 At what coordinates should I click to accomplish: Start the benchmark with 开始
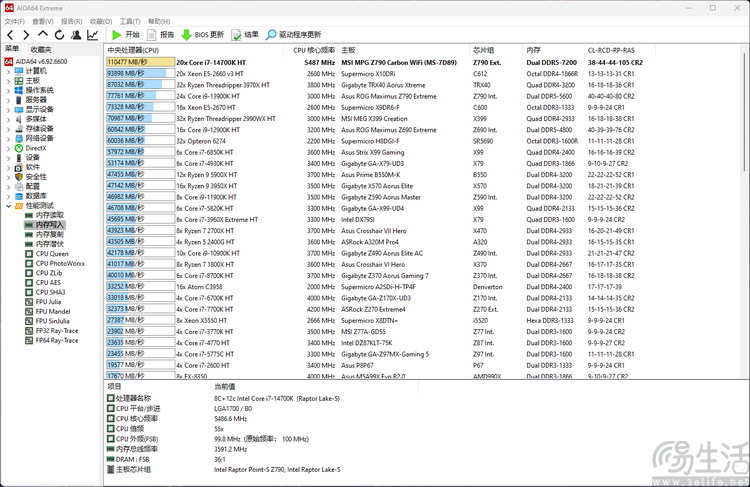(x=125, y=34)
